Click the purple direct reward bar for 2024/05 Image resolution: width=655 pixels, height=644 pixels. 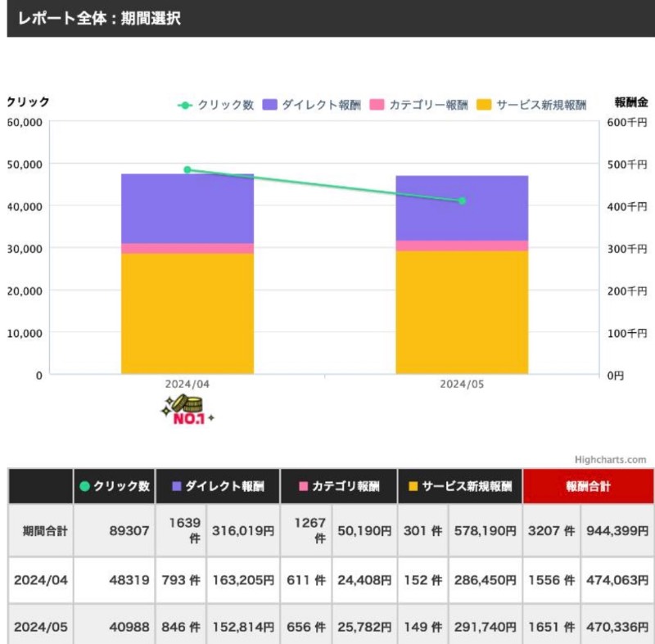tap(462, 209)
